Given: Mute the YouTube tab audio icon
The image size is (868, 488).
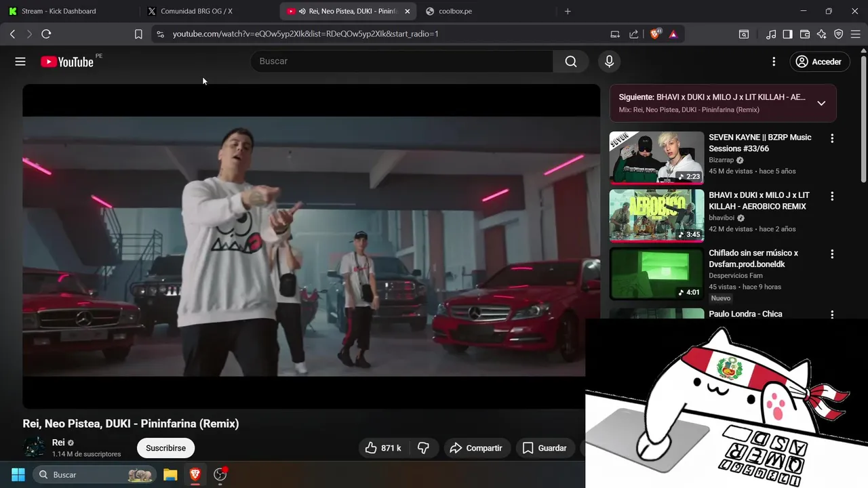Looking at the screenshot, I should [x=302, y=12].
